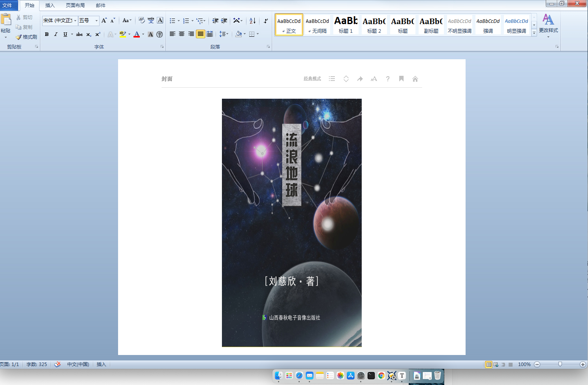This screenshot has height=385, width=588.
Task: Click the 字数: 325 word count in status bar
Action: click(x=37, y=364)
